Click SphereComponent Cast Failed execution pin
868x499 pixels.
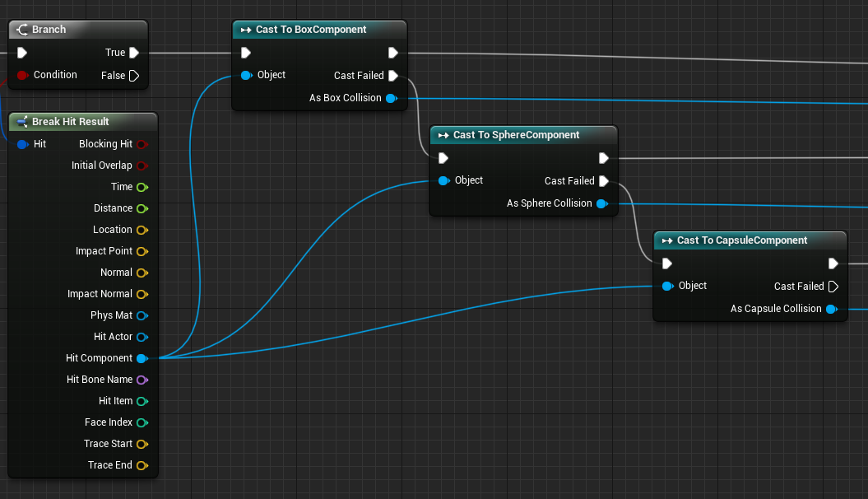pos(604,181)
